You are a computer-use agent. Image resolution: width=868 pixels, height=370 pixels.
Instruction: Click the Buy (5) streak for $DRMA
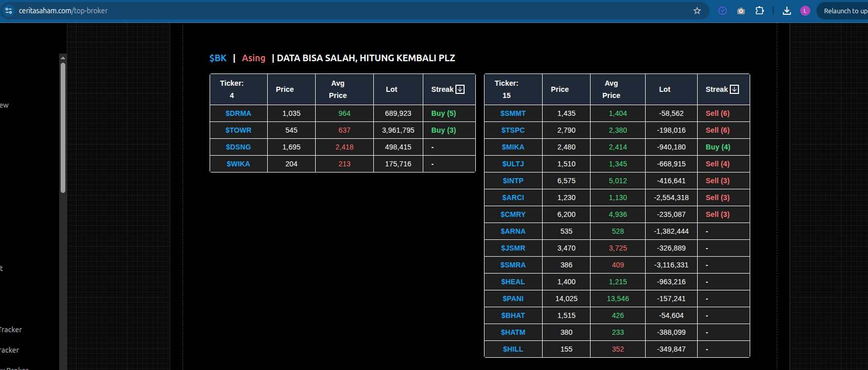click(x=444, y=113)
